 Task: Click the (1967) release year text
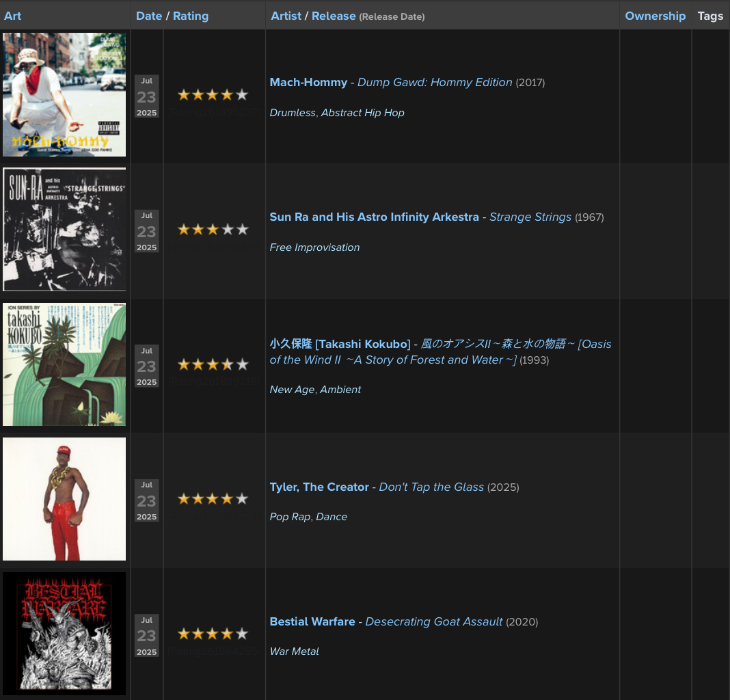point(589,217)
